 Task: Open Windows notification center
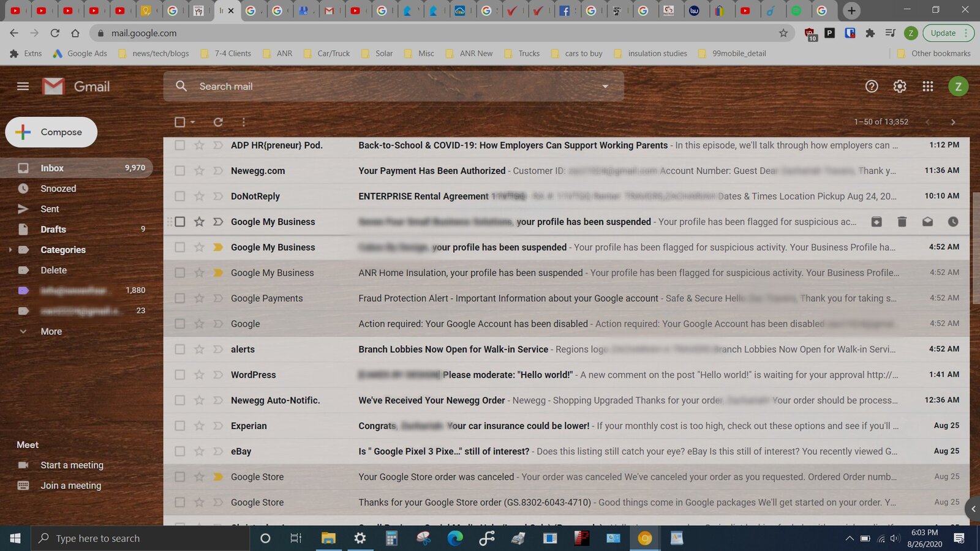click(x=959, y=538)
